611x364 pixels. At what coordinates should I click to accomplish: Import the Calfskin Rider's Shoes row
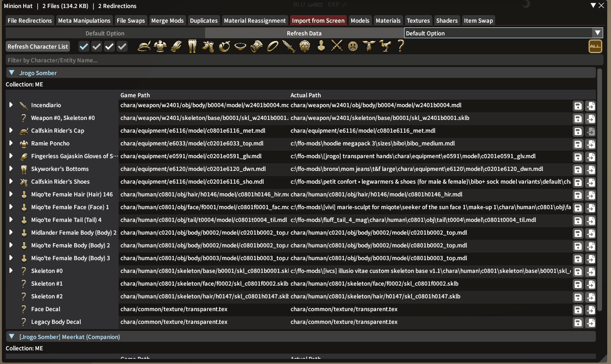(591, 182)
